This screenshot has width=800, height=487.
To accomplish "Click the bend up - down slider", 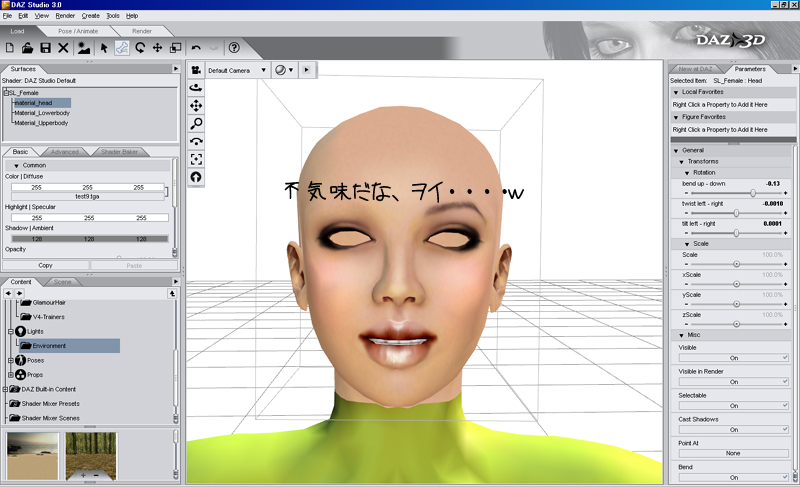I will click(x=735, y=193).
